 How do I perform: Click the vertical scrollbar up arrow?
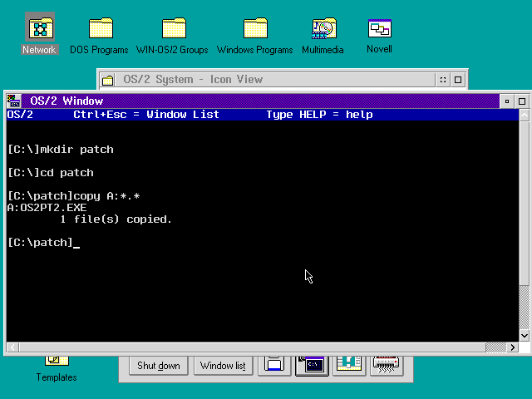tap(525, 115)
